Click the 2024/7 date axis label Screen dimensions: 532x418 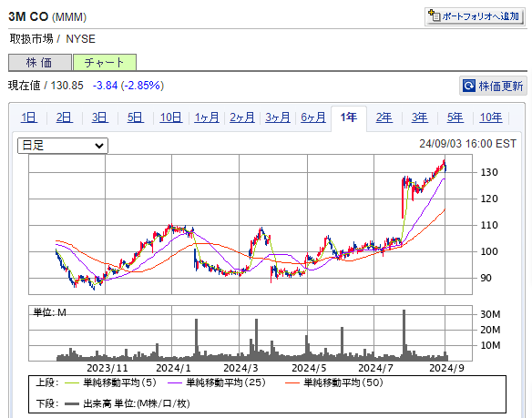[375, 368]
